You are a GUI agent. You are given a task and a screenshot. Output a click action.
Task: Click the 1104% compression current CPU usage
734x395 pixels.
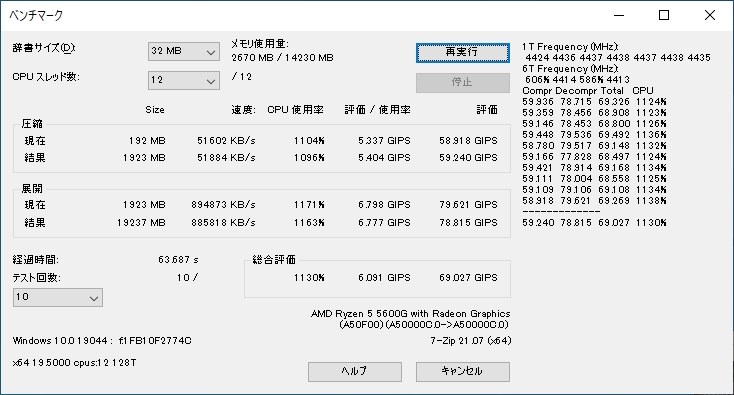coord(309,141)
